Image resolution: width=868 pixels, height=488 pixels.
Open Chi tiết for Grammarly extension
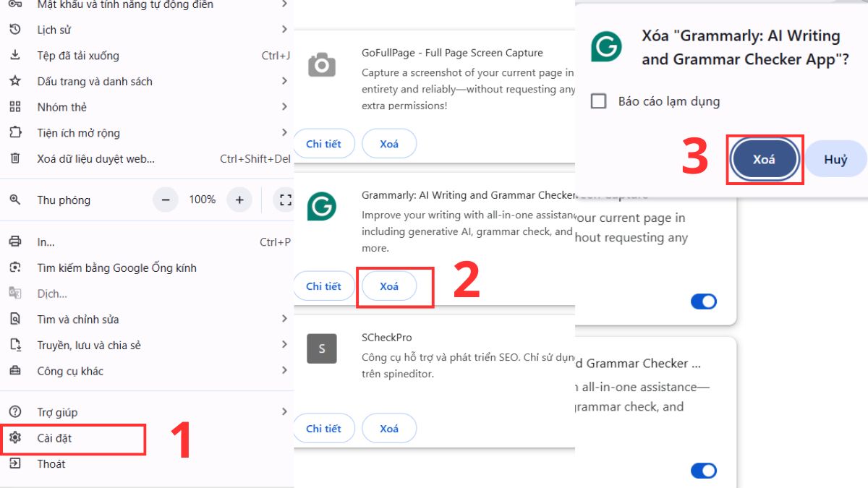click(323, 286)
